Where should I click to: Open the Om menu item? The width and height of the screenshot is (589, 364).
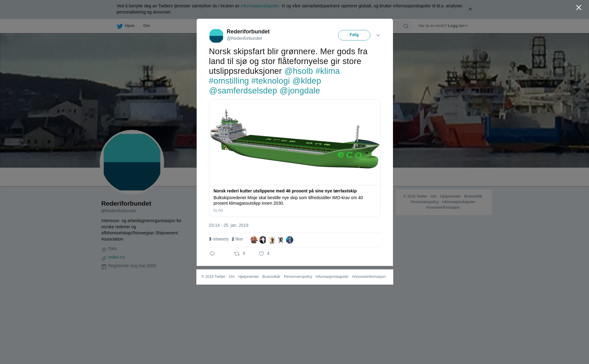[146, 26]
